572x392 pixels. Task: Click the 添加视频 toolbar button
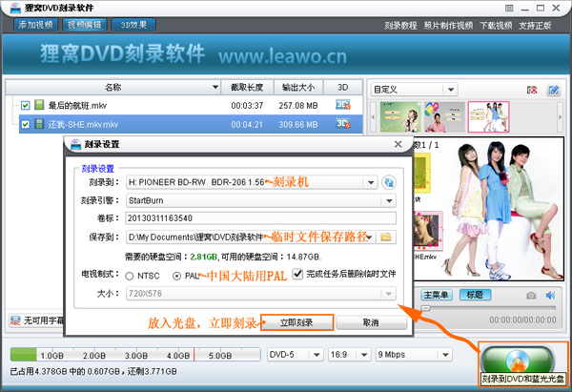pyautogui.click(x=36, y=25)
